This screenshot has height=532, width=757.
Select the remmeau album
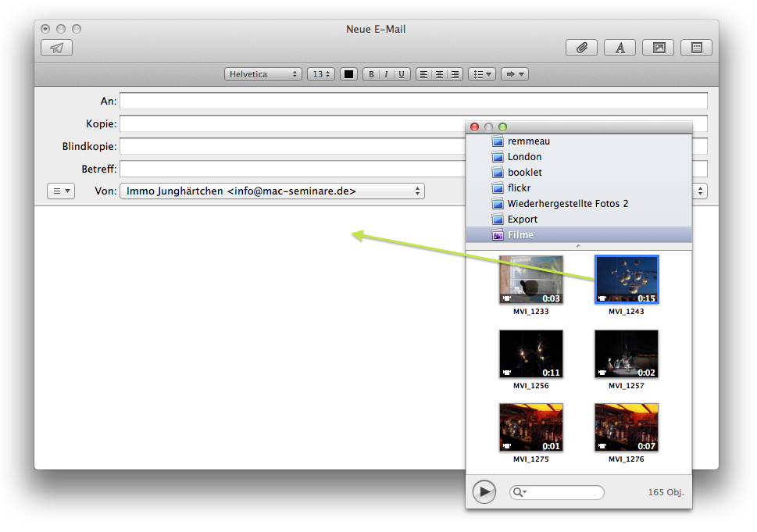click(x=578, y=141)
